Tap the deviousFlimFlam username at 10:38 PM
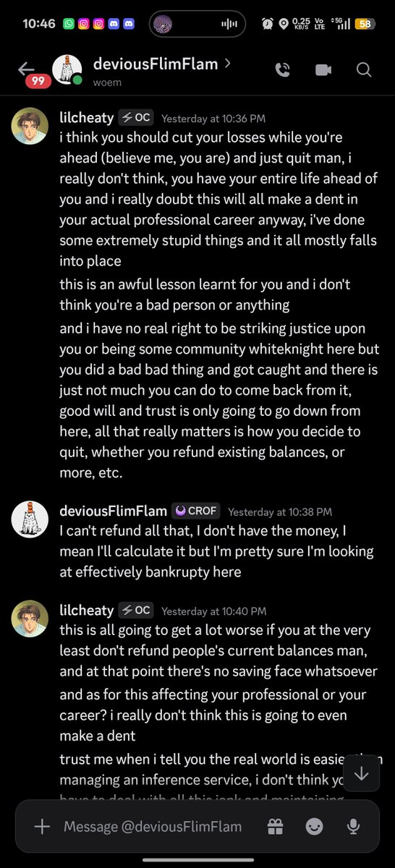Viewport: 395px width, 868px height. pyautogui.click(x=112, y=511)
